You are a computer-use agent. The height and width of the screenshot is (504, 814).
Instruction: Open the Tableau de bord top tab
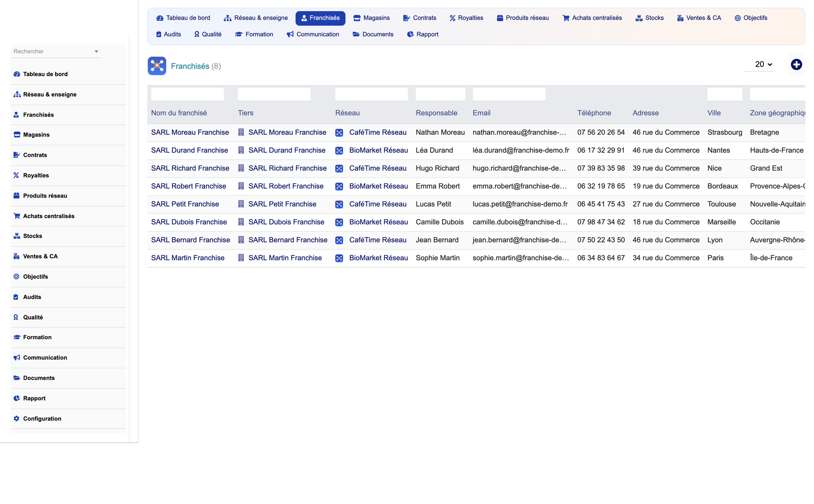(x=183, y=18)
